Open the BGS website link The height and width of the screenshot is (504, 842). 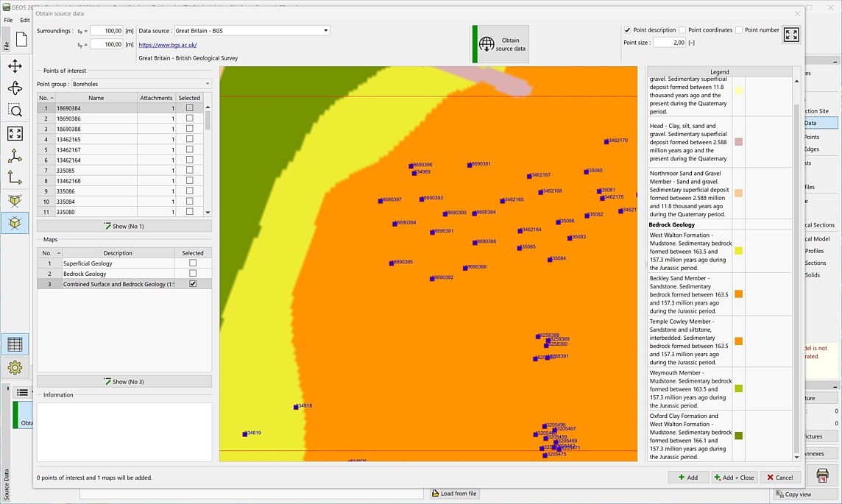(x=167, y=45)
